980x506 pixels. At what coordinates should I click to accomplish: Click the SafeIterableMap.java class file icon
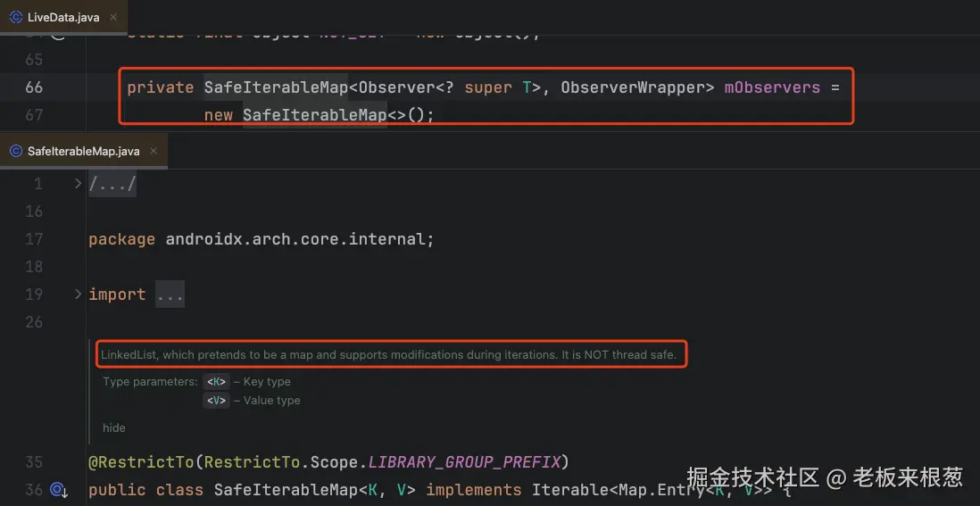click(16, 151)
